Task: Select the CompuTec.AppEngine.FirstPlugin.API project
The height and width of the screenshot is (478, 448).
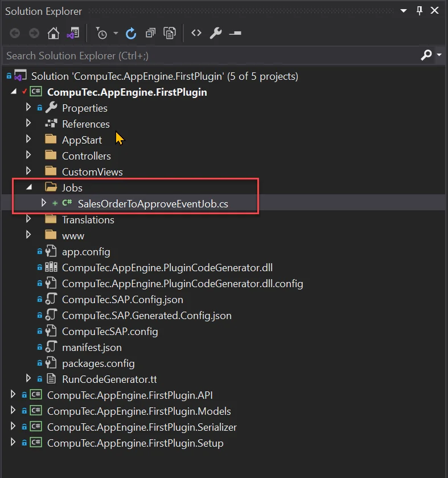Action: pyautogui.click(x=130, y=395)
